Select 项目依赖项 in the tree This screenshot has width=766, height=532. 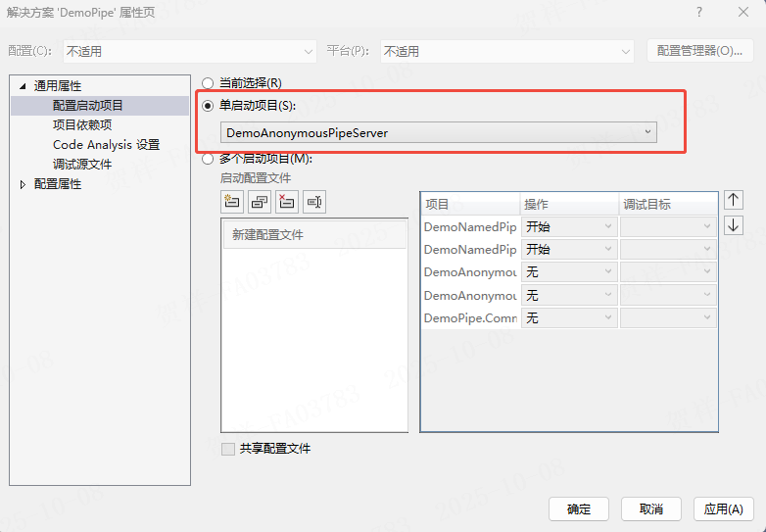coord(82,125)
